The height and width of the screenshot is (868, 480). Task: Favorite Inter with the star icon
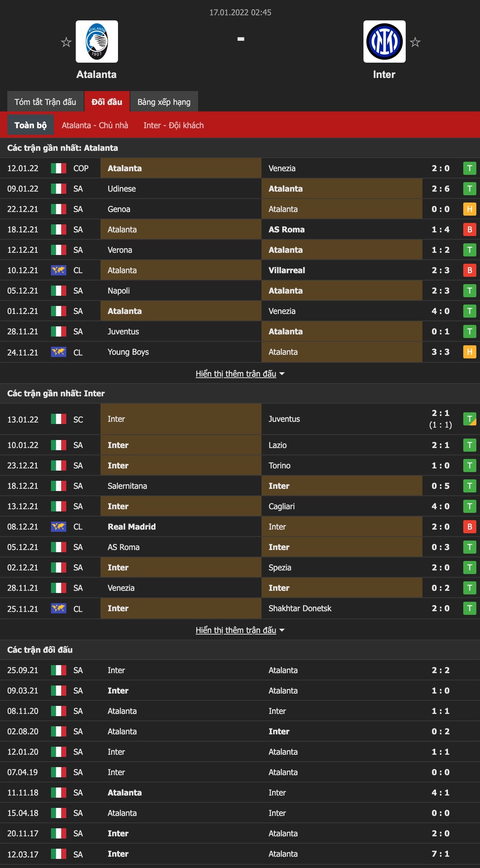(415, 42)
